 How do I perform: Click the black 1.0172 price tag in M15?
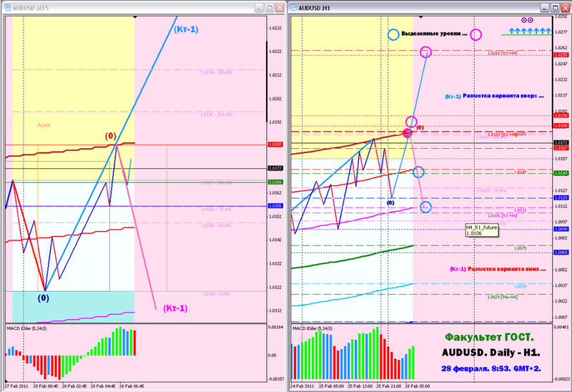pyautogui.click(x=275, y=168)
